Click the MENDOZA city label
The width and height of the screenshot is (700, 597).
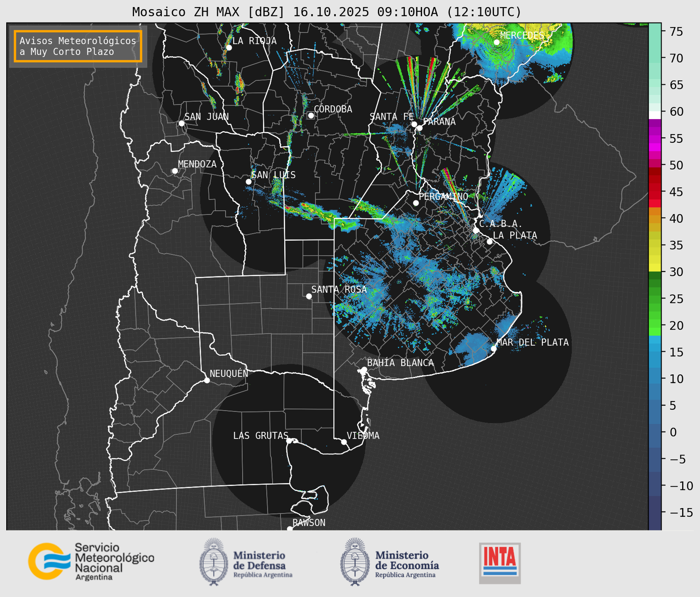point(197,164)
